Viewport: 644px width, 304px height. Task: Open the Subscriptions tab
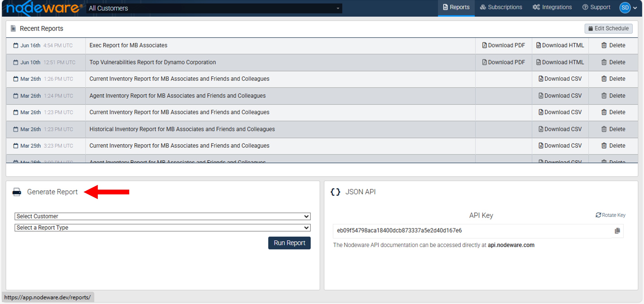pyautogui.click(x=501, y=7)
